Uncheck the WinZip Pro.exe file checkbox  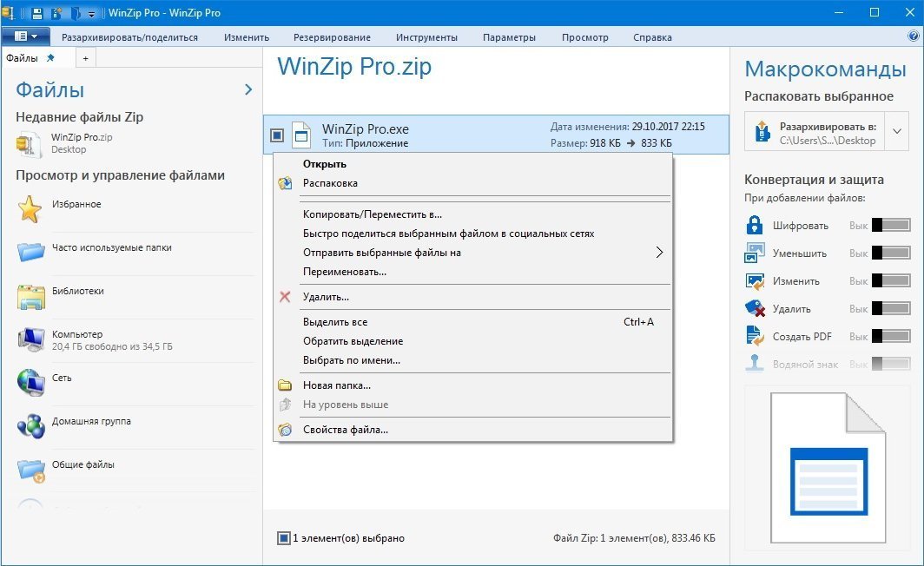[276, 135]
